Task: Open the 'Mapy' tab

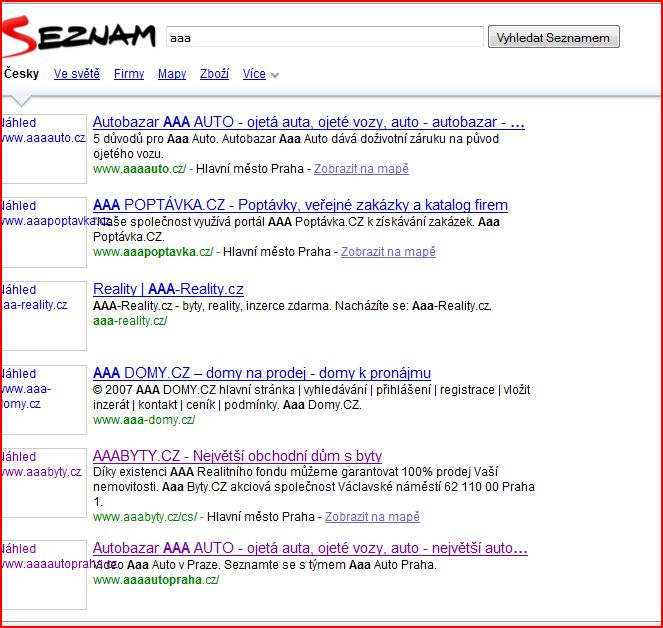Action: (x=172, y=74)
